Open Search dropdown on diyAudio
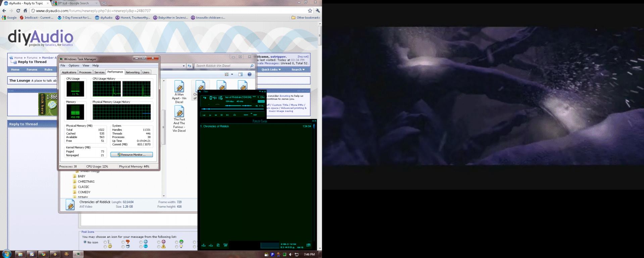This screenshot has width=644, height=258. click(x=298, y=70)
